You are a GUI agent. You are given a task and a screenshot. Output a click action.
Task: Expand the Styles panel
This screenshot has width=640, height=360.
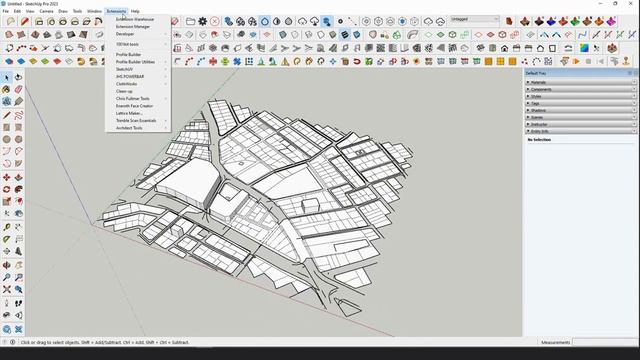click(581, 96)
